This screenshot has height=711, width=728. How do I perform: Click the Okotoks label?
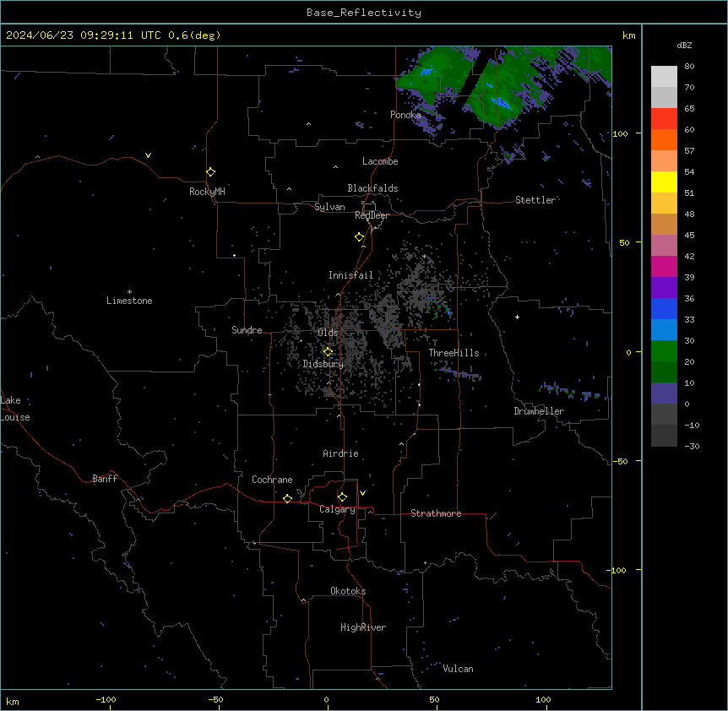tap(348, 591)
